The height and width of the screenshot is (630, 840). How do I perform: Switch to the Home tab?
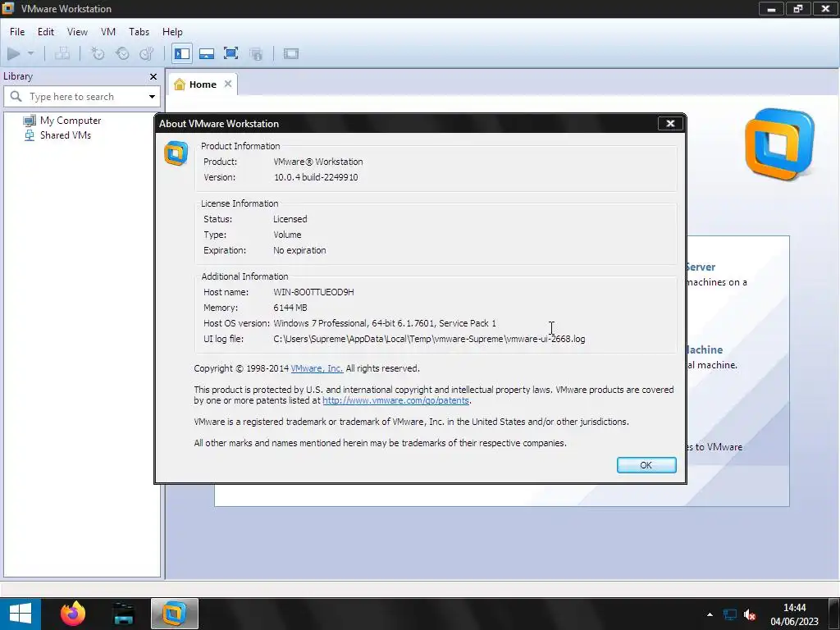point(203,84)
